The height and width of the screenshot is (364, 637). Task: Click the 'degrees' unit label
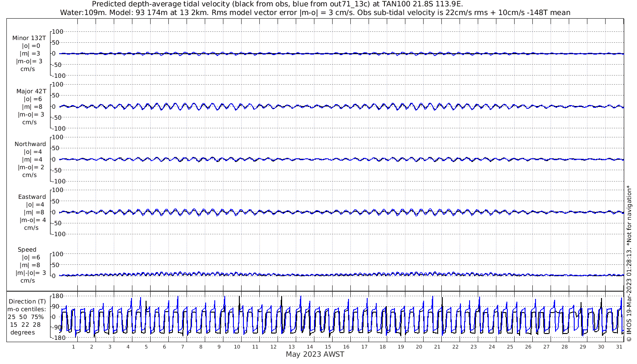[x=24, y=333]
